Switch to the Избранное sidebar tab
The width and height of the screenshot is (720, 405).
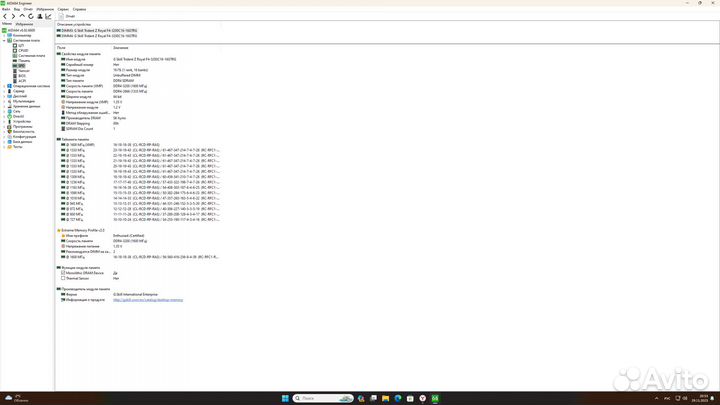(24, 24)
